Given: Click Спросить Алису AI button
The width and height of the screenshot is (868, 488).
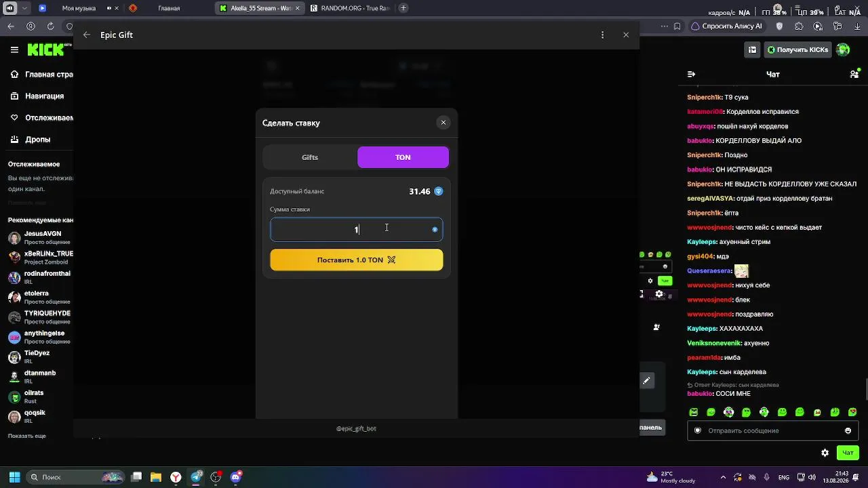Looking at the screenshot, I should click(726, 26).
